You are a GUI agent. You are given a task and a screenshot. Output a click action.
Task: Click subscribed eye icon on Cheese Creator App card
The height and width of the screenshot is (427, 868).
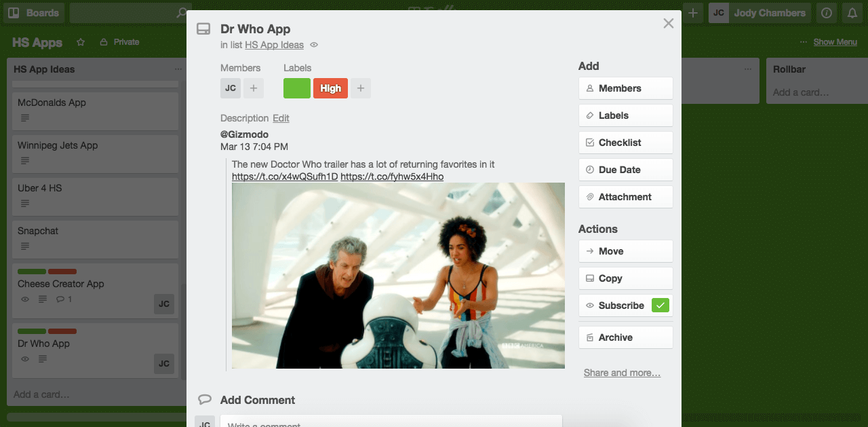(x=25, y=299)
